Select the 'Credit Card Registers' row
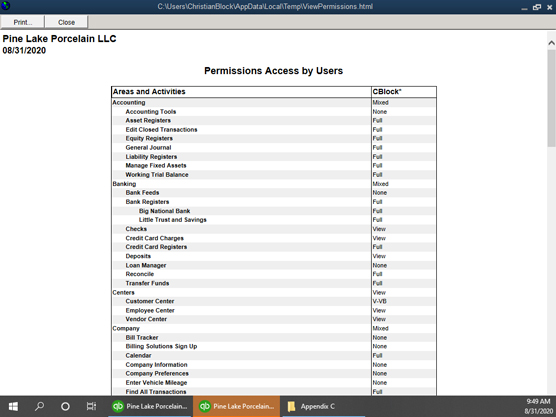Image resolution: width=556 pixels, height=417 pixels. 274,247
